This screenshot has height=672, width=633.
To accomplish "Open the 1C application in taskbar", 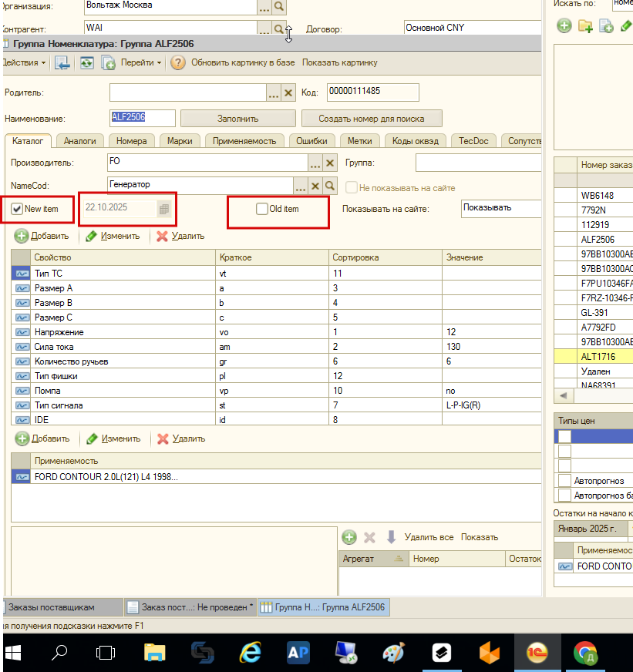I will (537, 654).
